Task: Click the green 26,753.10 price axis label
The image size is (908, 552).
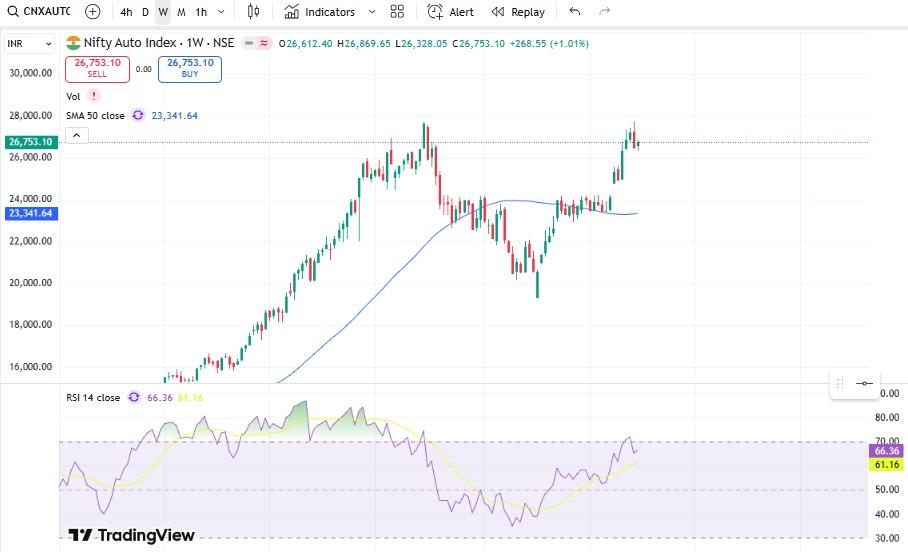Action: click(31, 142)
